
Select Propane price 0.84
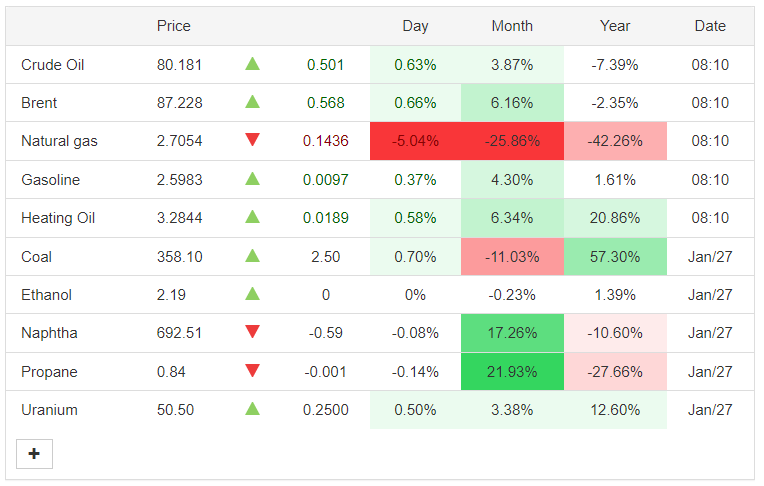pyautogui.click(x=171, y=372)
